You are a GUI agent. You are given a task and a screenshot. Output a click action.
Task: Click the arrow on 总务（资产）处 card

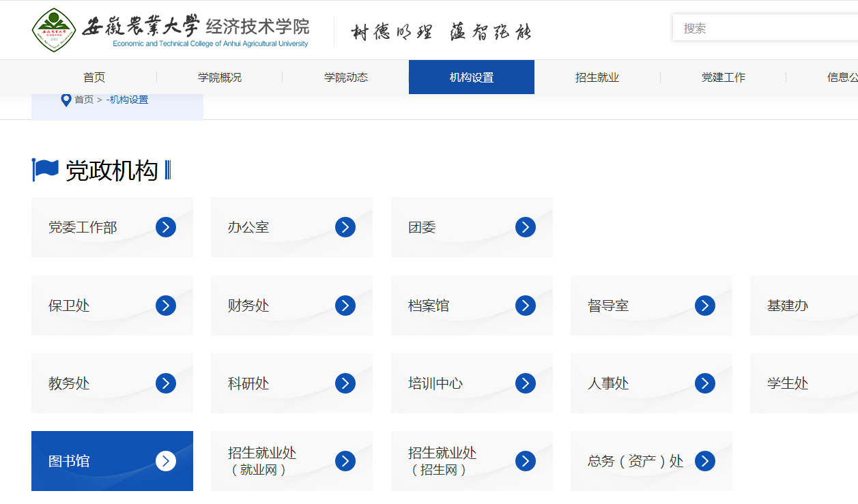point(704,461)
